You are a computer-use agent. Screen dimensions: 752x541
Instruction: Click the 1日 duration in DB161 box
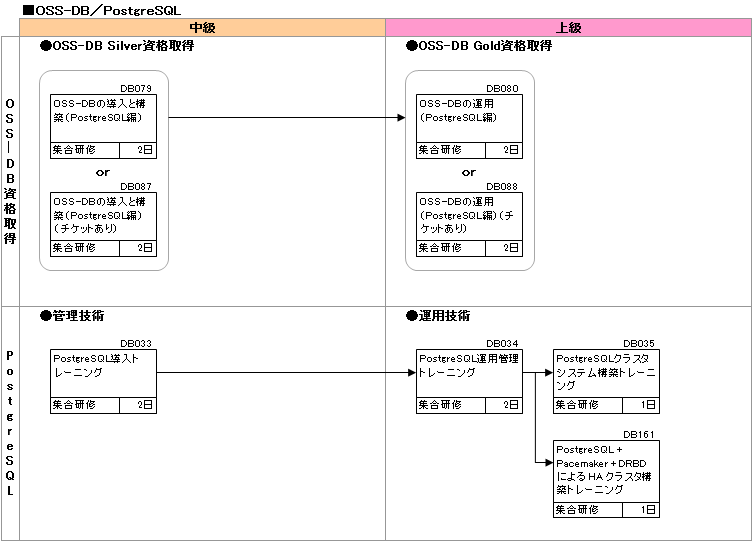641,510
